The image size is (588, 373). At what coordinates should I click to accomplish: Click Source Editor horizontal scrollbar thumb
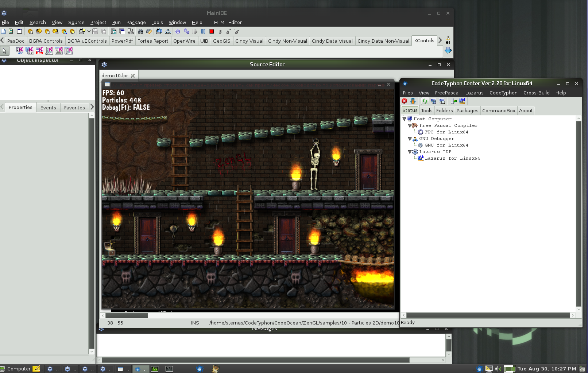pyautogui.click(x=127, y=316)
